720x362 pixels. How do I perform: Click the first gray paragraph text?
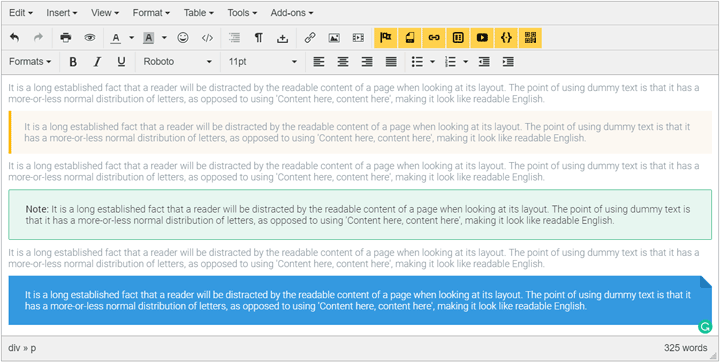pyautogui.click(x=354, y=93)
